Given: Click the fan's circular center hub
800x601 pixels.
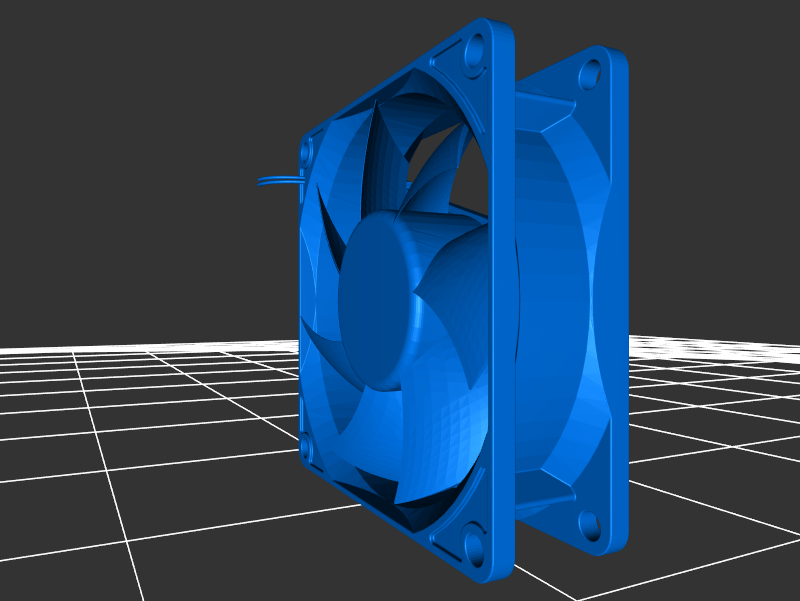Looking at the screenshot, I should coord(377,302).
